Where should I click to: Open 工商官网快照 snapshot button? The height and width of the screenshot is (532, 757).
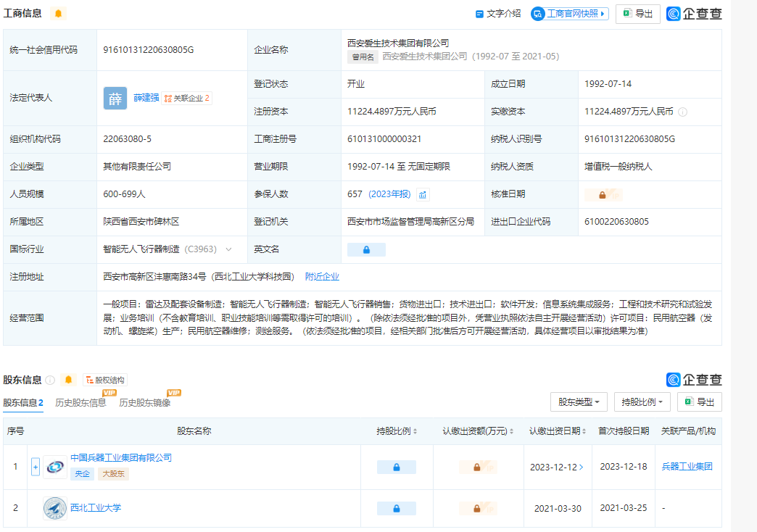coord(570,14)
